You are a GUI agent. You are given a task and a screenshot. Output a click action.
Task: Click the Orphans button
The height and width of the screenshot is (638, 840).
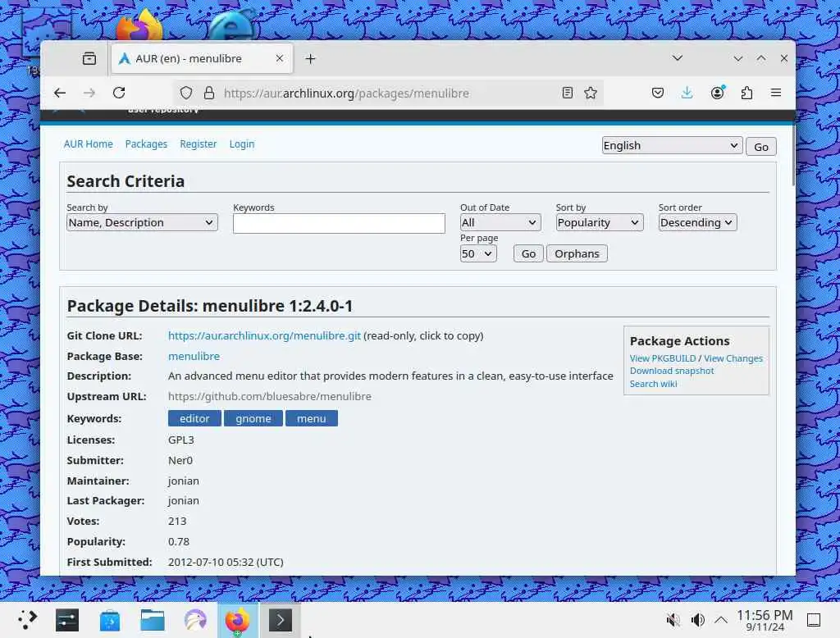577,254
